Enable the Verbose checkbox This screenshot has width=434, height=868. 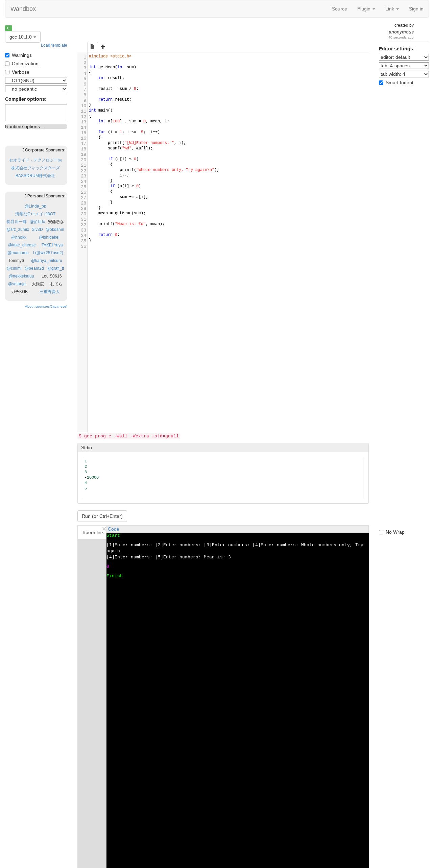(7, 72)
